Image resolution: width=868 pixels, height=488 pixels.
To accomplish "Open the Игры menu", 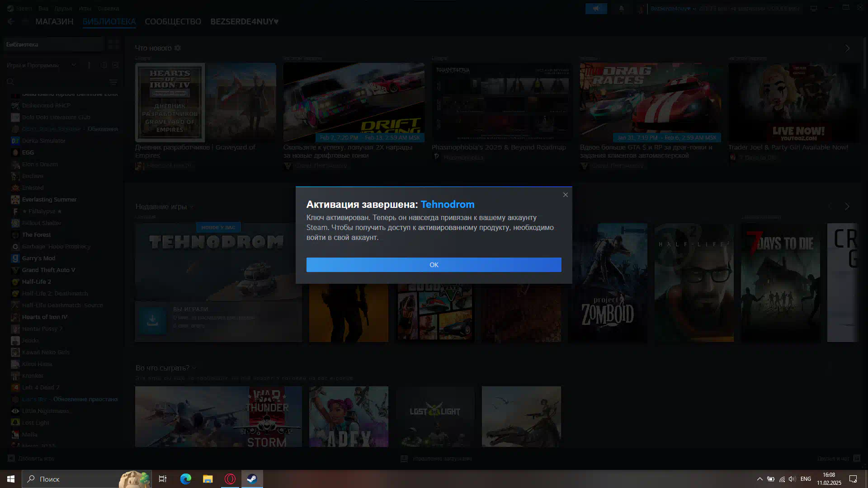I will [x=85, y=8].
